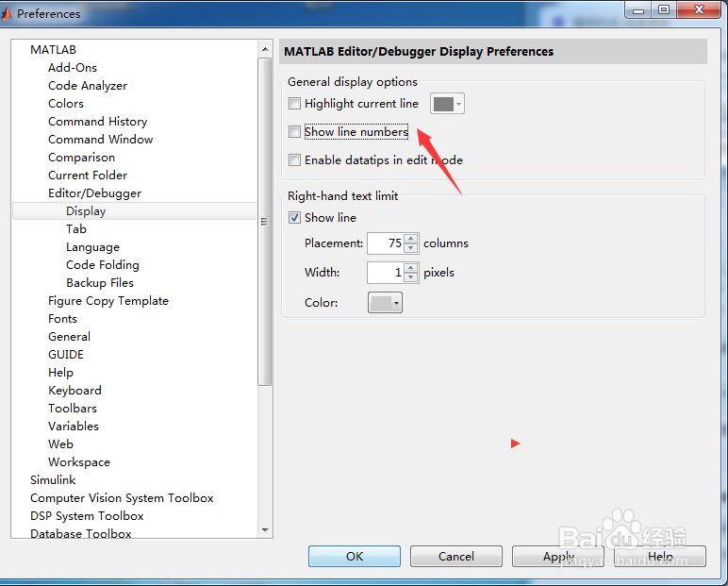Screen dimensions: 728x586
Task: Select Display under Editor/Debugger
Action: tap(86, 211)
